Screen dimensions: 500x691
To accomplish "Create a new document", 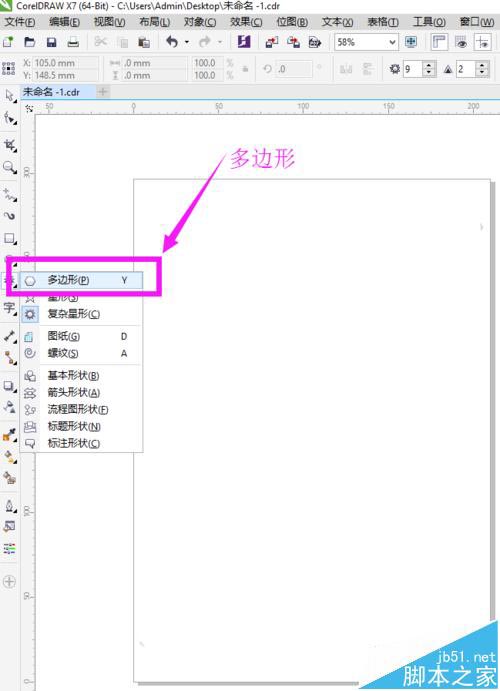I will 8,42.
